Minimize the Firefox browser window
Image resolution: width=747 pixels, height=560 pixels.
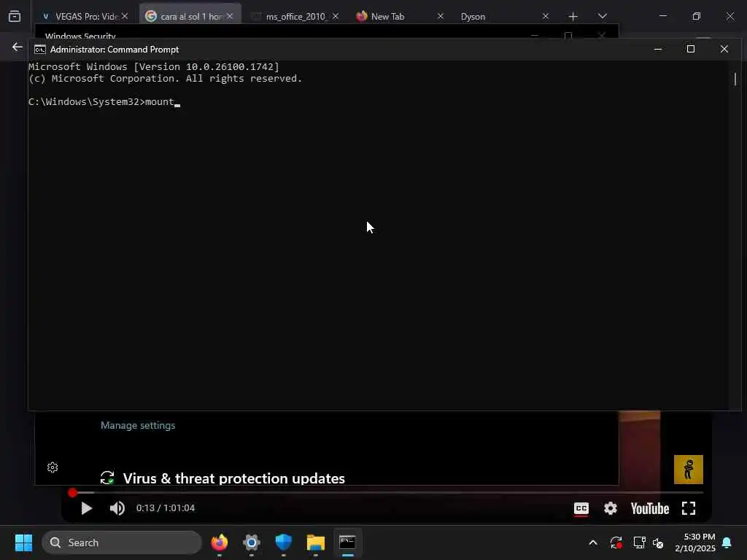tap(662, 16)
